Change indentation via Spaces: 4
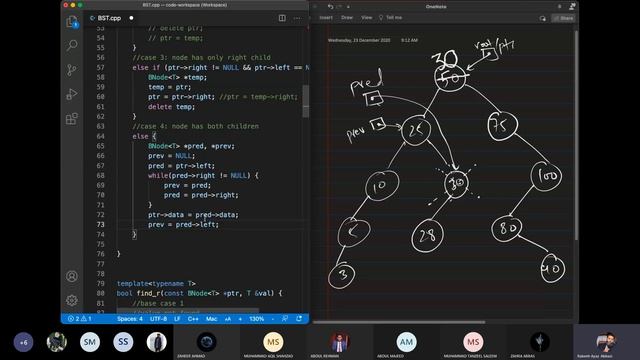Image resolution: width=640 pixels, height=360 pixels. tap(130, 319)
